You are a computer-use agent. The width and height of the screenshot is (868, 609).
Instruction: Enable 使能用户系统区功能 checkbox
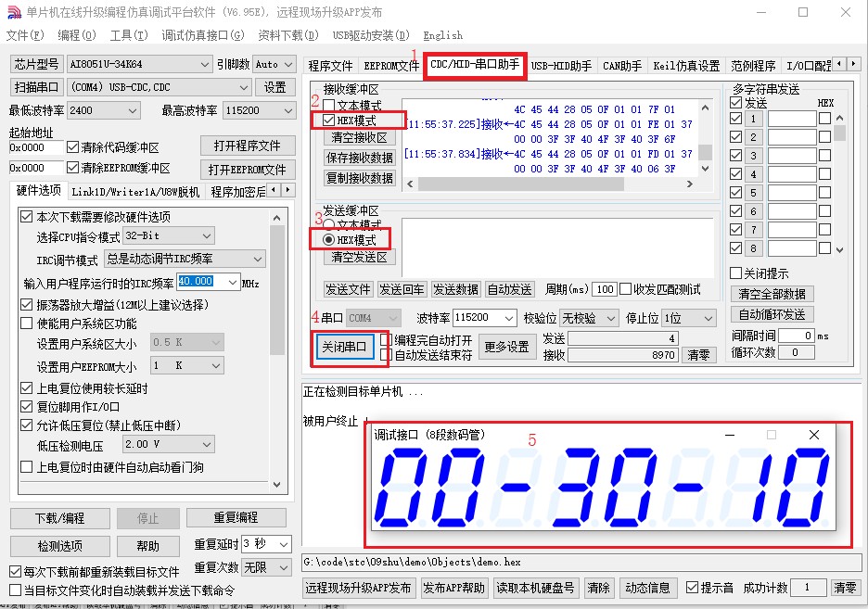click(x=26, y=323)
